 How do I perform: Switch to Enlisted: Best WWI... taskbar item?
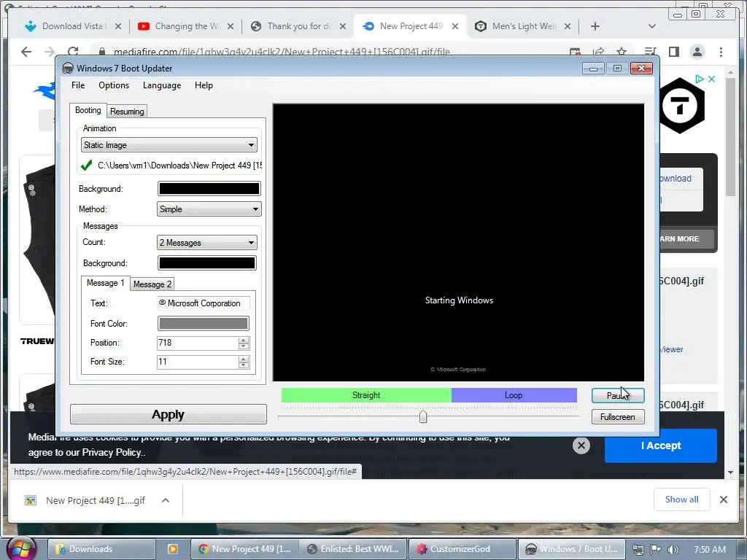pos(354,549)
